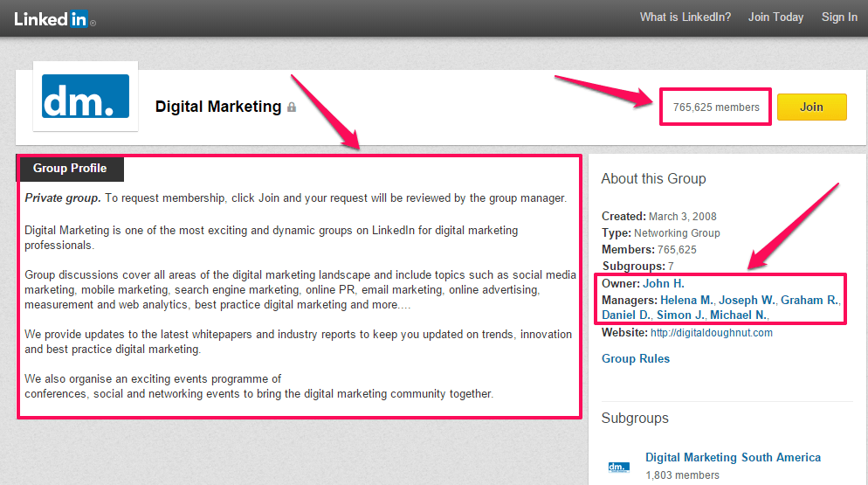Click the Type: Networking Group line

click(661, 232)
